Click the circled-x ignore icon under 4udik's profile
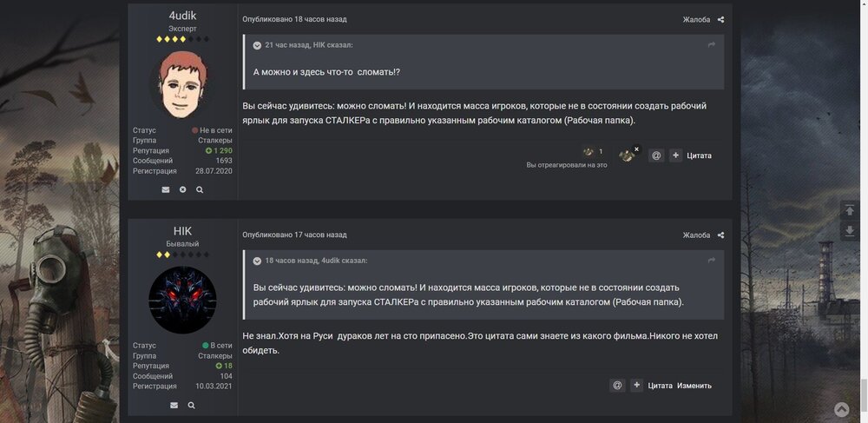 point(182,189)
